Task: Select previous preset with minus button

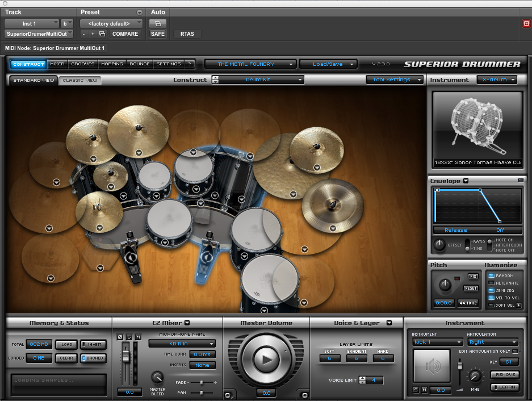Action: 83,34
